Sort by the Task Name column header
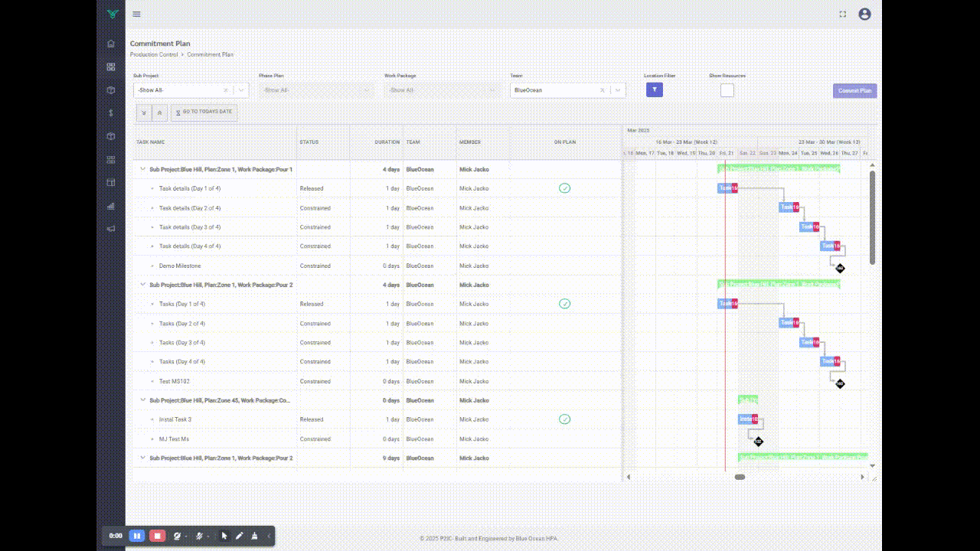Viewport: 980px width, 551px height. pyautogui.click(x=151, y=142)
